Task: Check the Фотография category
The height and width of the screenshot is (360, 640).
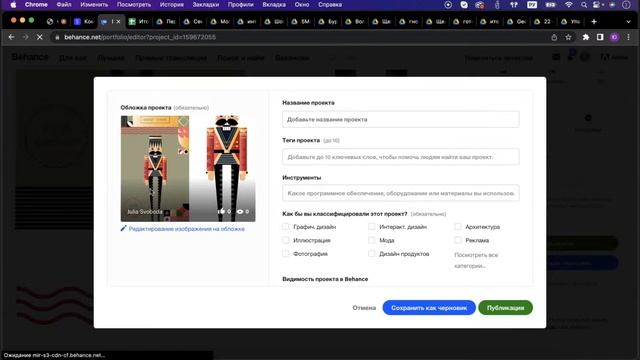Action: pyautogui.click(x=286, y=253)
